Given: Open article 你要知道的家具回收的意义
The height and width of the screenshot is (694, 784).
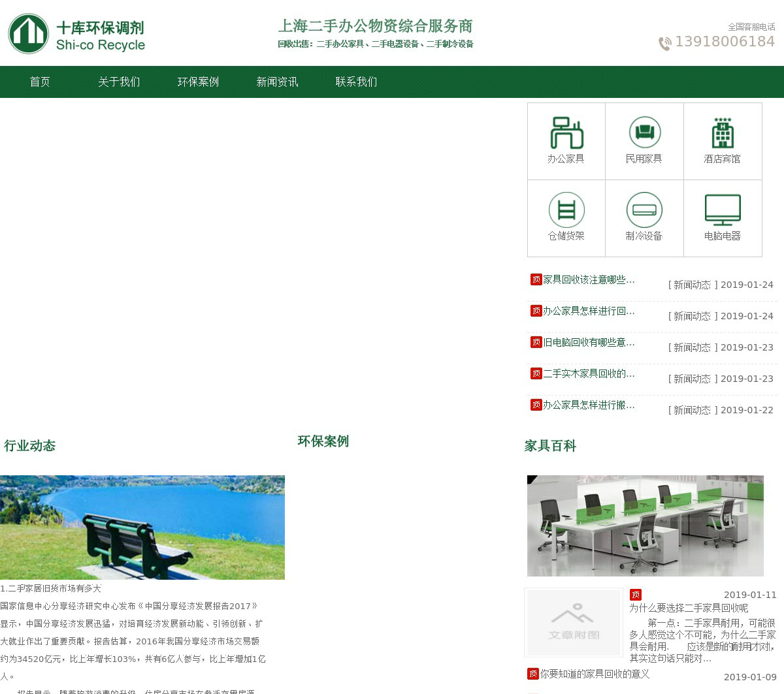Looking at the screenshot, I should 595,674.
